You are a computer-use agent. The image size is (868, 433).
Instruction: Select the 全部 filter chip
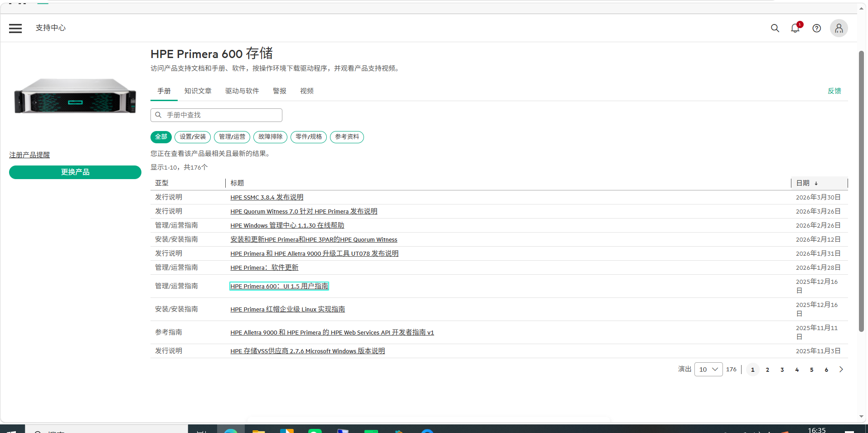click(x=161, y=137)
